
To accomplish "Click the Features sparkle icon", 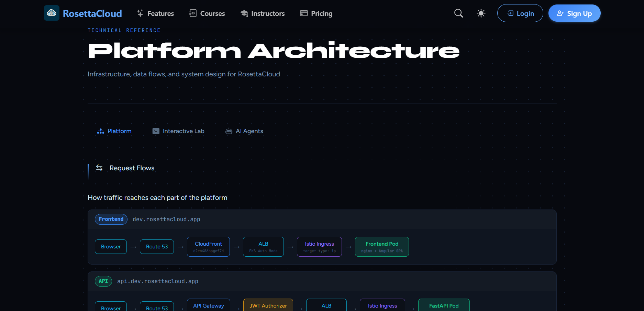I will pyautogui.click(x=140, y=13).
